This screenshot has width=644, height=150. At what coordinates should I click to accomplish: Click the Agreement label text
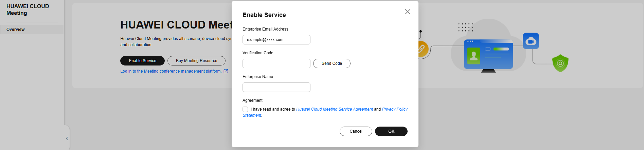point(252,100)
